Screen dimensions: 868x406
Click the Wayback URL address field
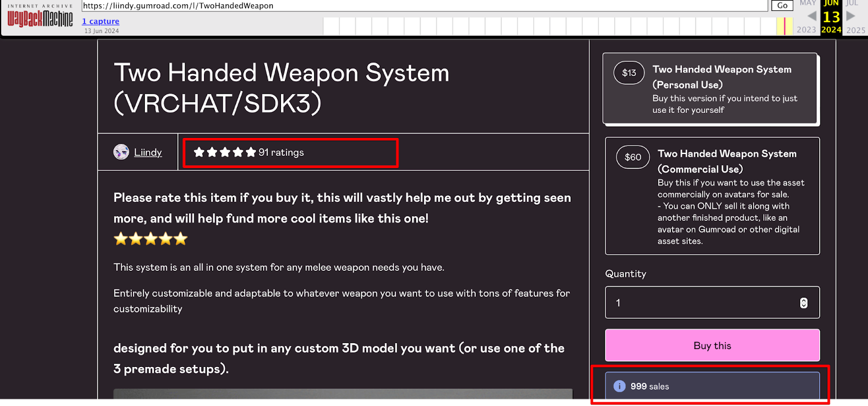[x=425, y=5]
